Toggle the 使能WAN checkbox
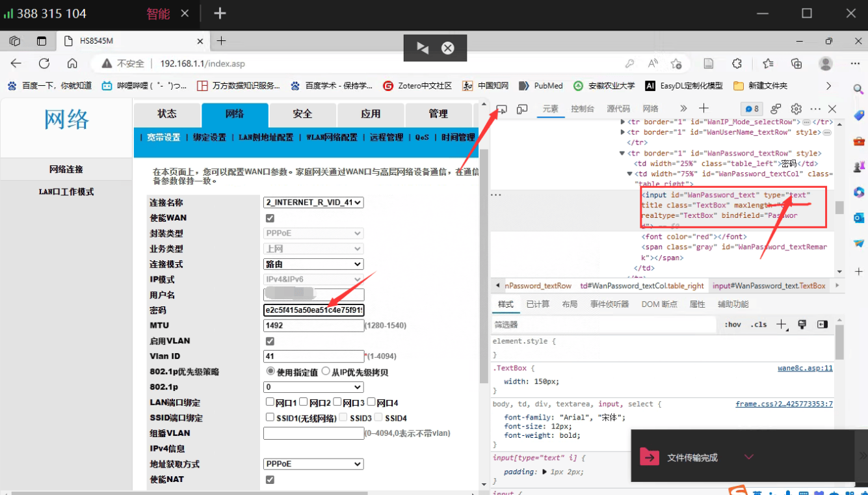The height and width of the screenshot is (495, 868). pos(270,218)
